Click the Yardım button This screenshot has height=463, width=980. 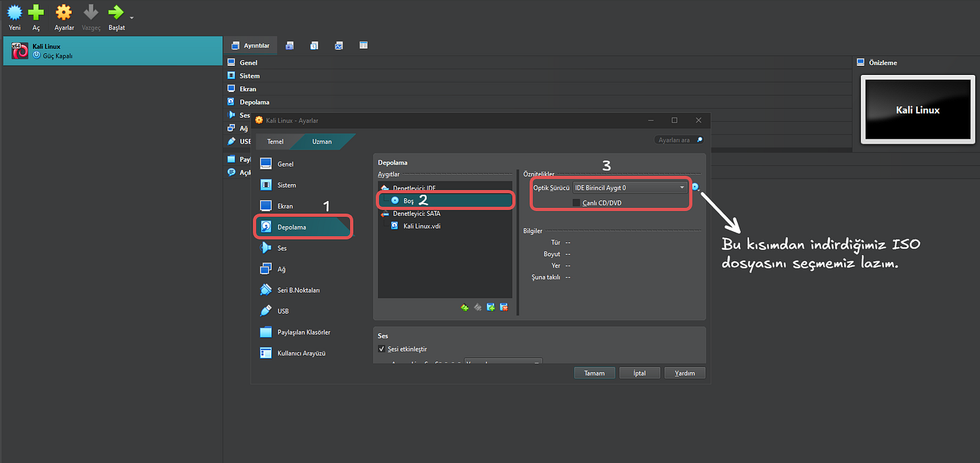tap(685, 373)
